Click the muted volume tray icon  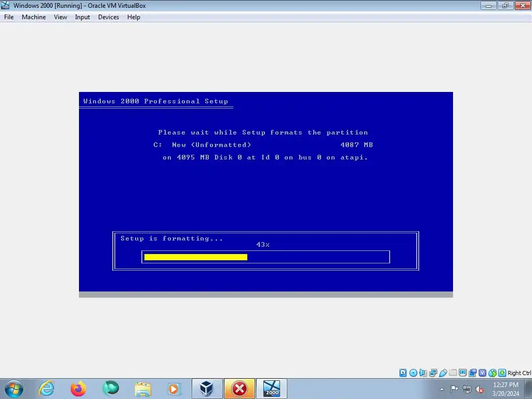click(480, 389)
